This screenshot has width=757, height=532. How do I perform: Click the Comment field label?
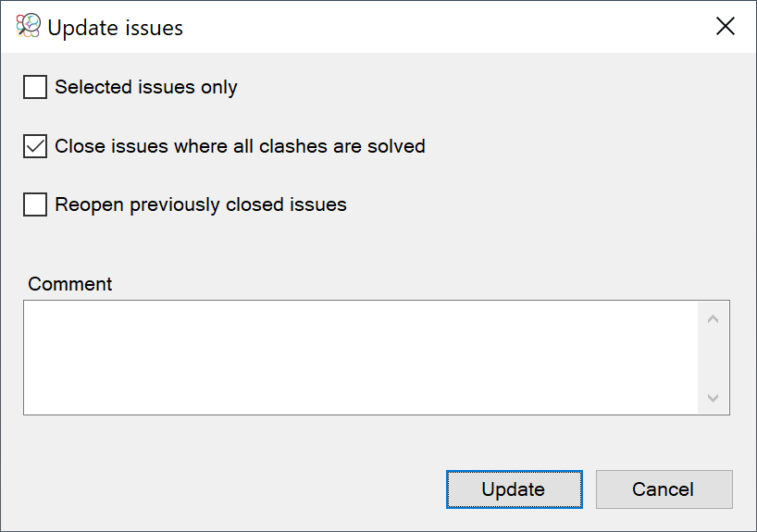[70, 284]
